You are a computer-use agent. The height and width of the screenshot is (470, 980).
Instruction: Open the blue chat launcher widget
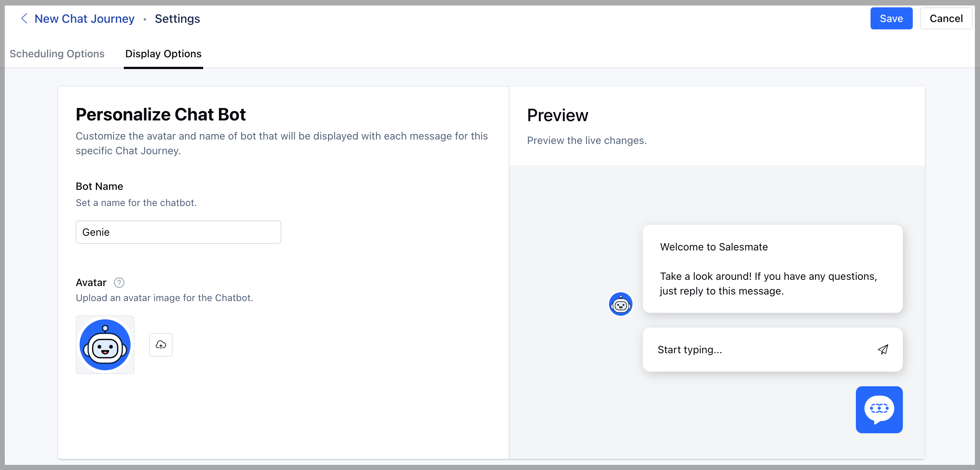[x=879, y=409]
